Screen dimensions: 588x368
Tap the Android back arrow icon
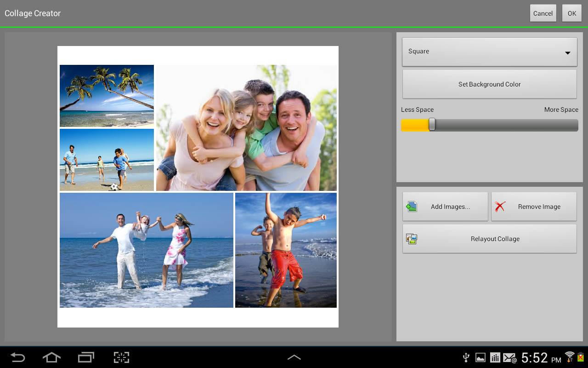click(x=18, y=357)
